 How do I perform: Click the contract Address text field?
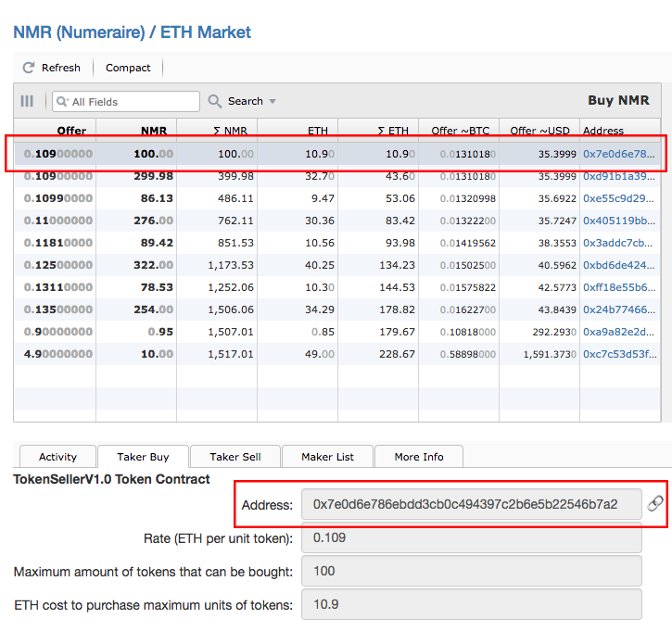472,504
